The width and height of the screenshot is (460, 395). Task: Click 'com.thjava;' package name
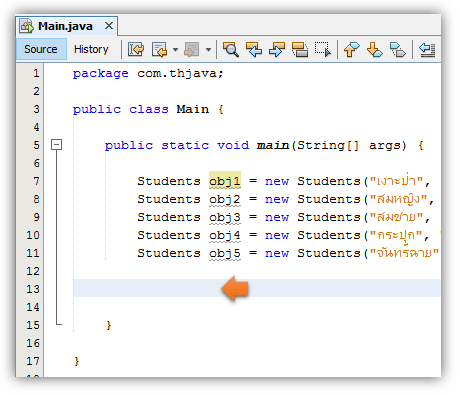click(x=180, y=74)
